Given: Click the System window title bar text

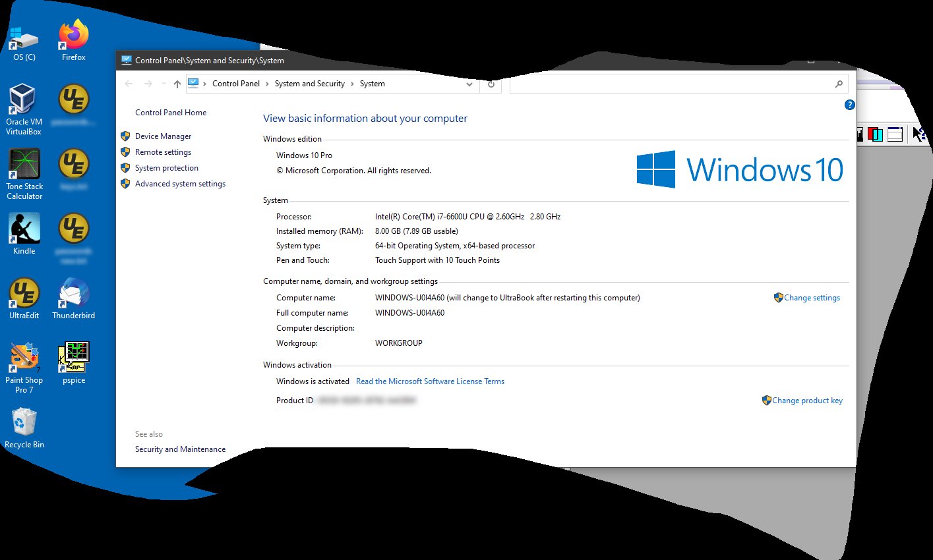Looking at the screenshot, I should [210, 61].
